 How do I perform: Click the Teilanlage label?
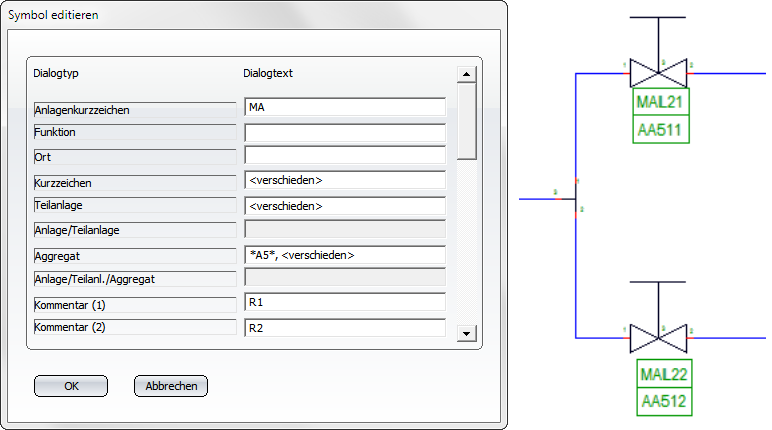pos(135,205)
